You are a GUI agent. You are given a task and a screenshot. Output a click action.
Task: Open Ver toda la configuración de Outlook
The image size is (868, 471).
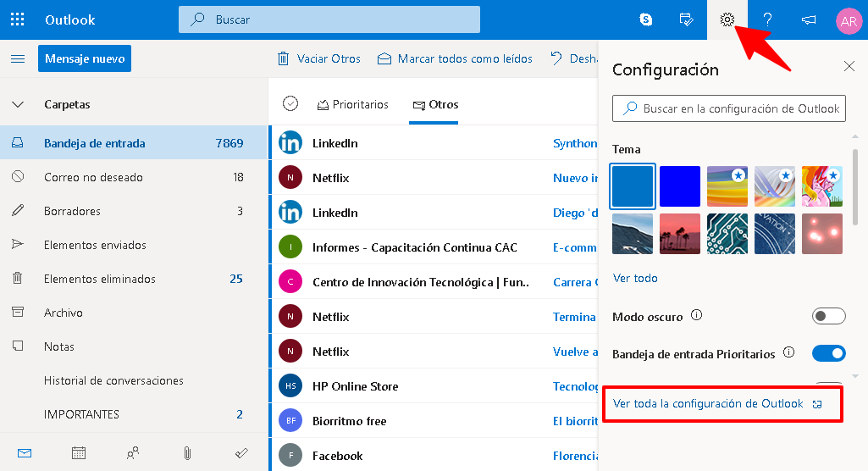(x=717, y=403)
